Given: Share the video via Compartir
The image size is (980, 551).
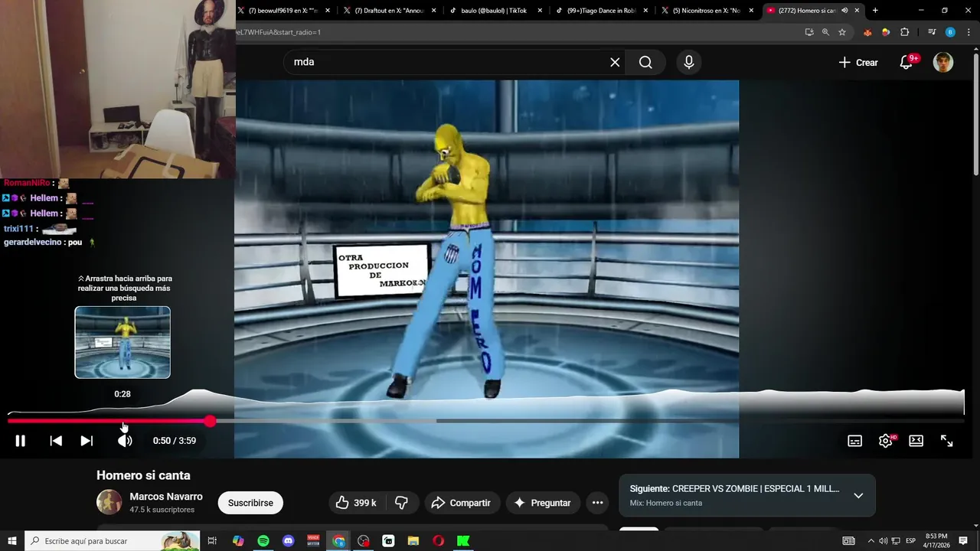Looking at the screenshot, I should coord(462,503).
